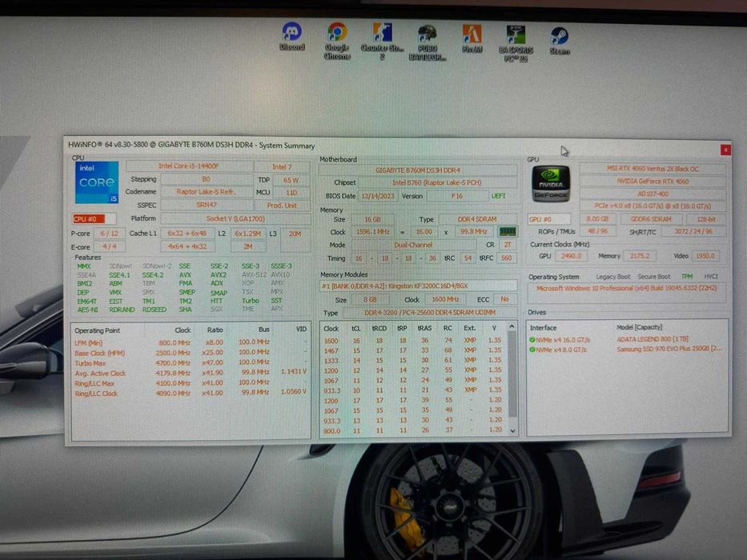Click the L3 cache 20M value

point(295,239)
